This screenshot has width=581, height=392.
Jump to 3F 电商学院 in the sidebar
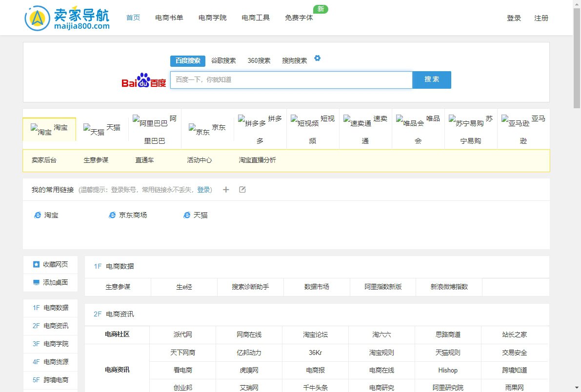tap(50, 344)
